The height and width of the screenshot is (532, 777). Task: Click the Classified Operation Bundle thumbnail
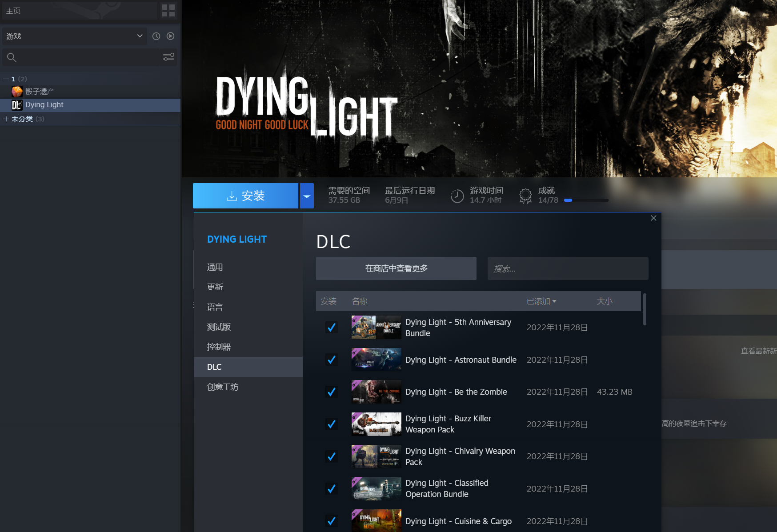tap(376, 489)
